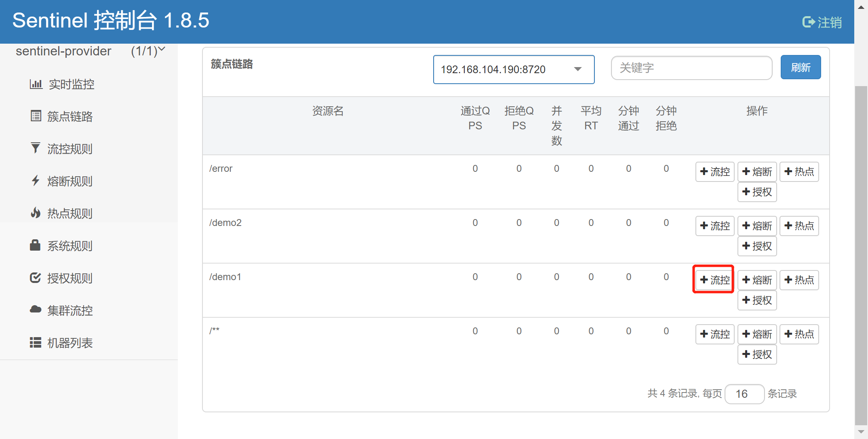Image resolution: width=868 pixels, height=439 pixels.
Task: Add 熔断 rule for /demo2
Action: click(x=757, y=226)
